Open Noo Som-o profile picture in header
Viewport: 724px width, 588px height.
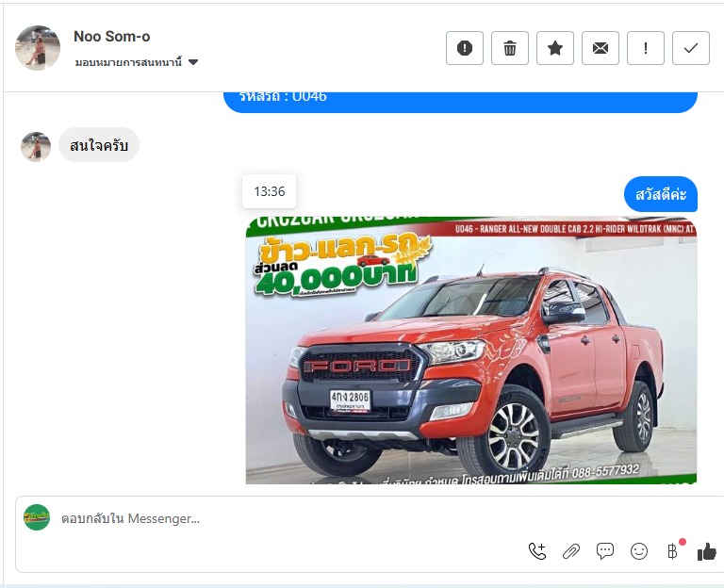38,48
